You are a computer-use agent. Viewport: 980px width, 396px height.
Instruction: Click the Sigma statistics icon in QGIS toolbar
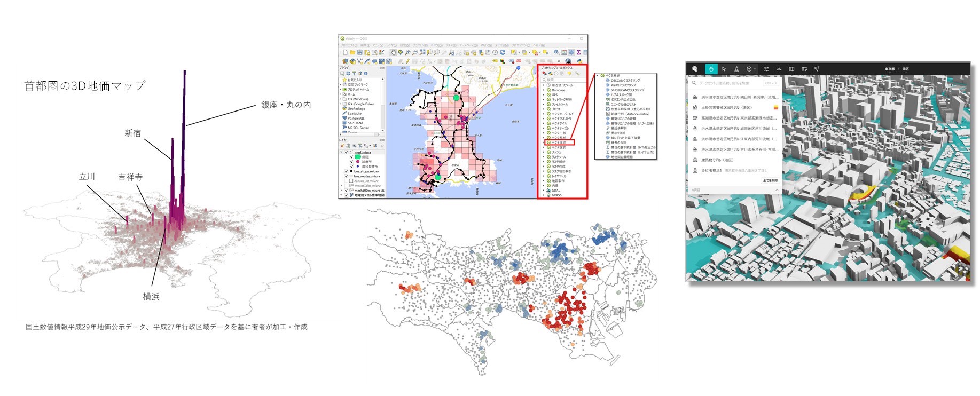pyautogui.click(x=578, y=52)
